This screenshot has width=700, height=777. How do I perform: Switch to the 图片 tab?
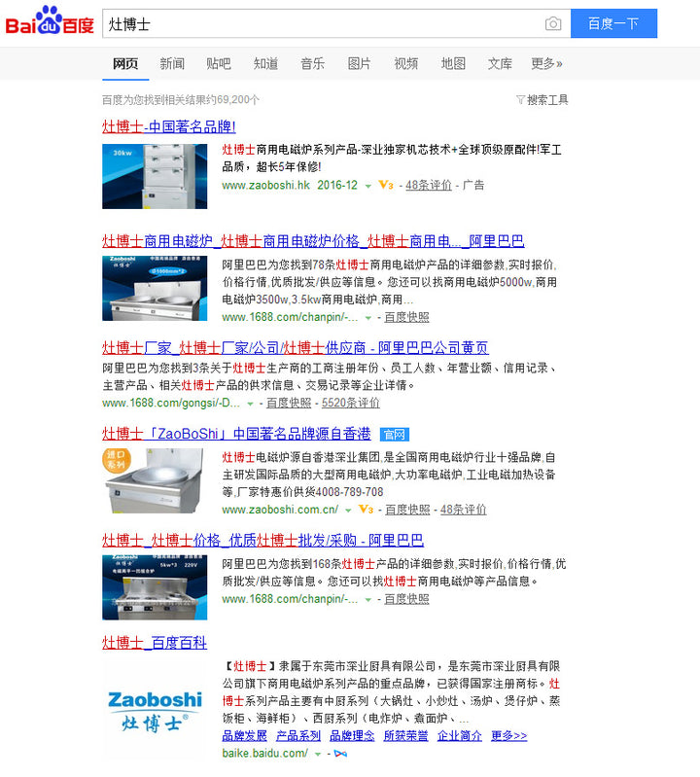pos(359,63)
